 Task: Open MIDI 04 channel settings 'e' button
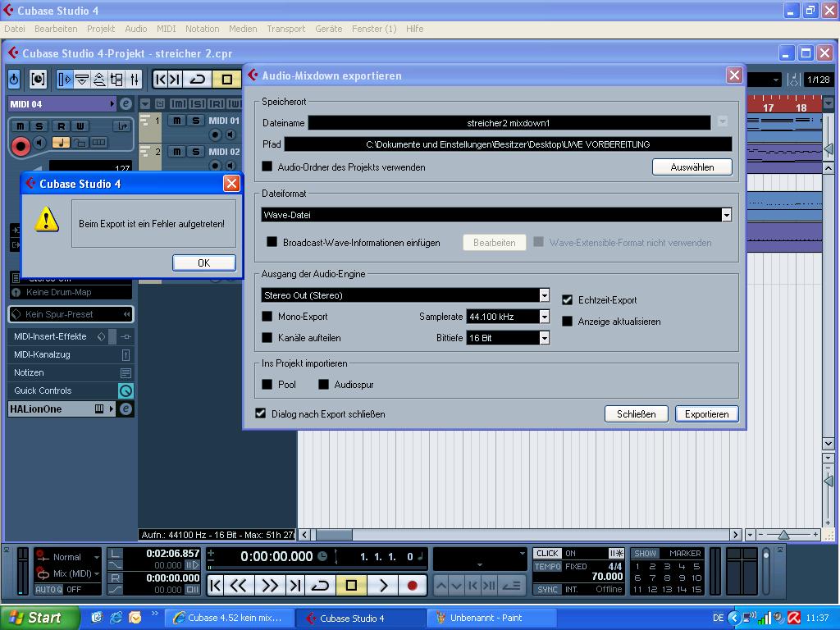pyautogui.click(x=126, y=104)
